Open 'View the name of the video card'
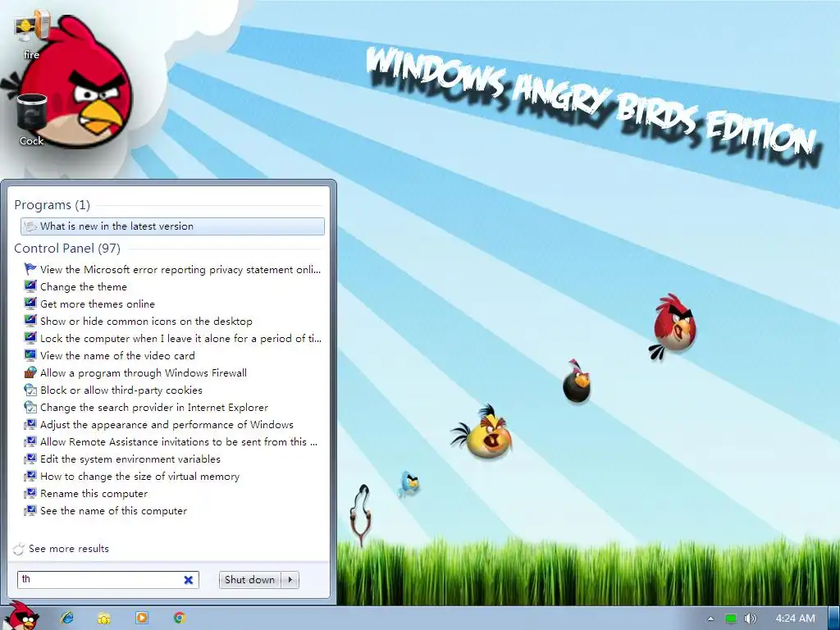 (172, 356)
